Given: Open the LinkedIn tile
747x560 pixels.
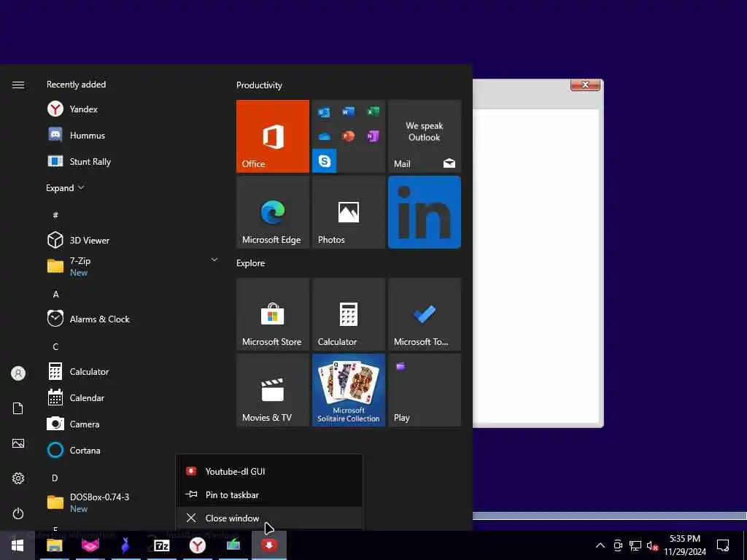Looking at the screenshot, I should [425, 212].
